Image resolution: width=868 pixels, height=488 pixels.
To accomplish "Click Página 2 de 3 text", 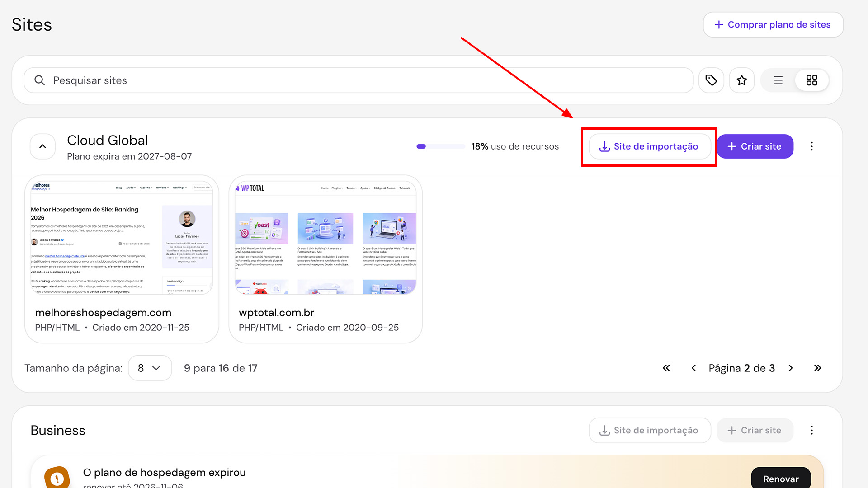I will click(x=741, y=368).
